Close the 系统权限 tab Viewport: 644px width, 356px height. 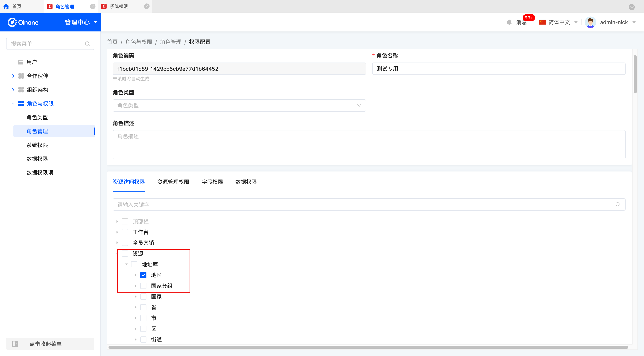(147, 7)
